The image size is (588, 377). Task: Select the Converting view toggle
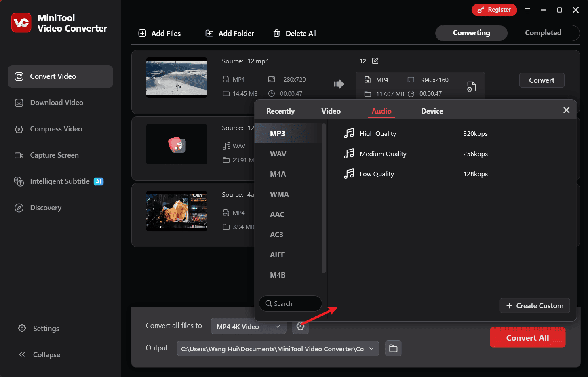(471, 33)
